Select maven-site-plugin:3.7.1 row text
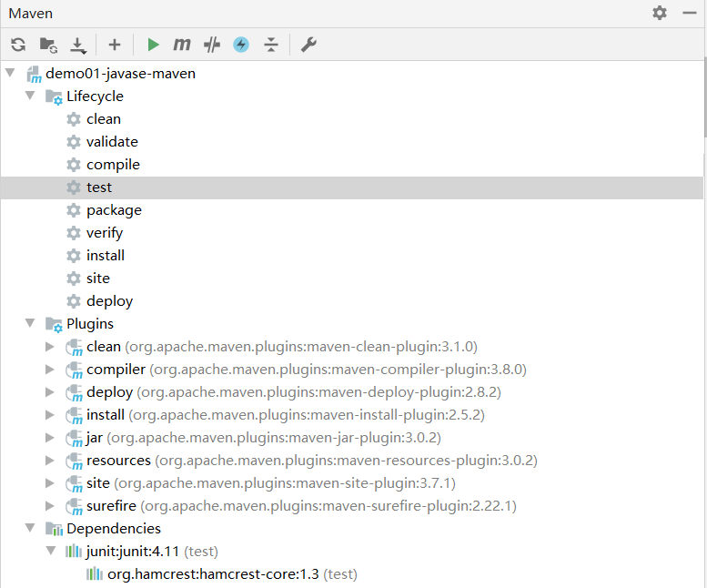Viewport: 707px width, 588px height. [271, 483]
